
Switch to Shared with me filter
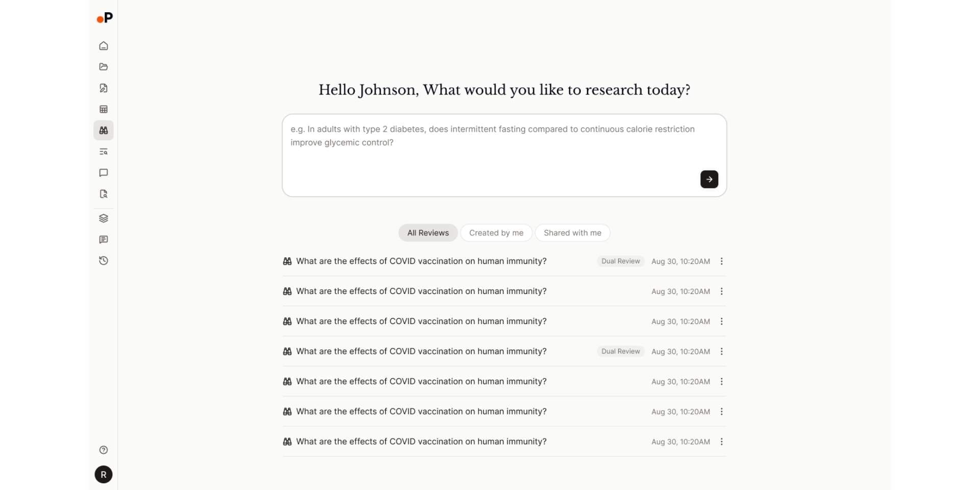click(572, 233)
